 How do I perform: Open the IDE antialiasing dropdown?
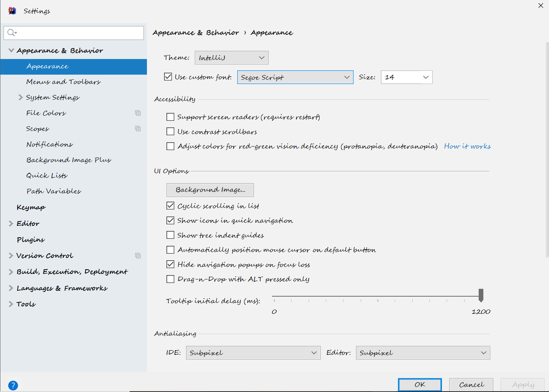[253, 353]
